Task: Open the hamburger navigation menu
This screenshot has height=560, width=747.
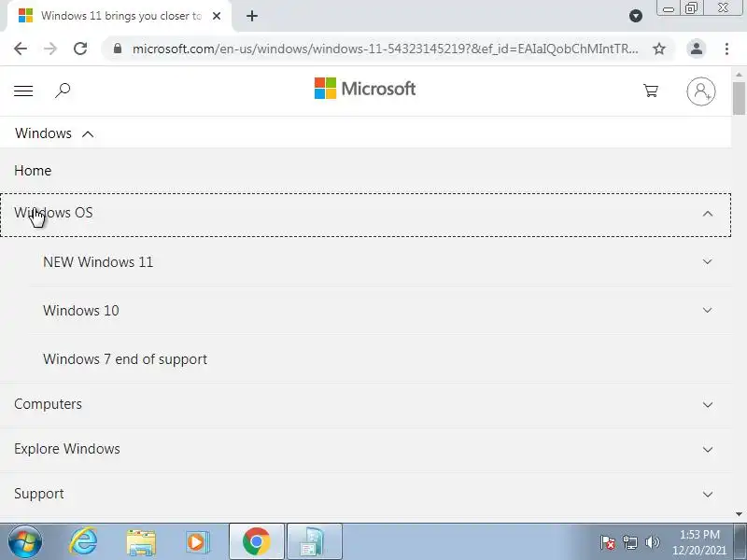Action: coord(23,91)
